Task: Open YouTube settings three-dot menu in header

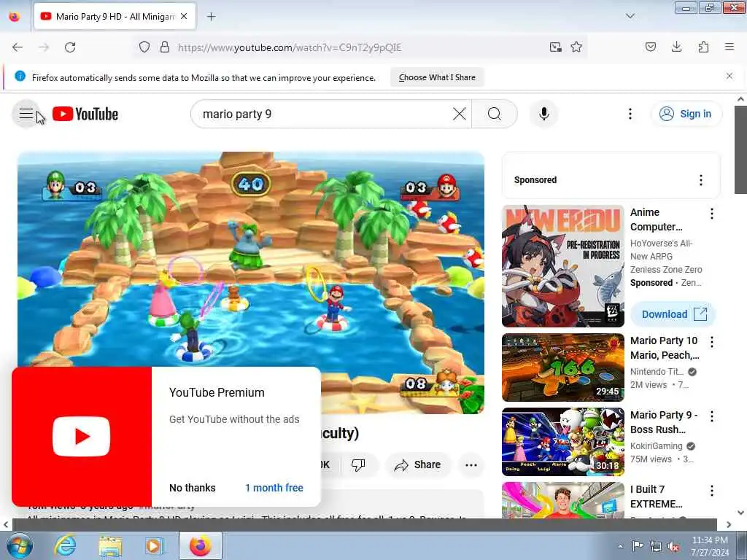Action: tap(630, 114)
